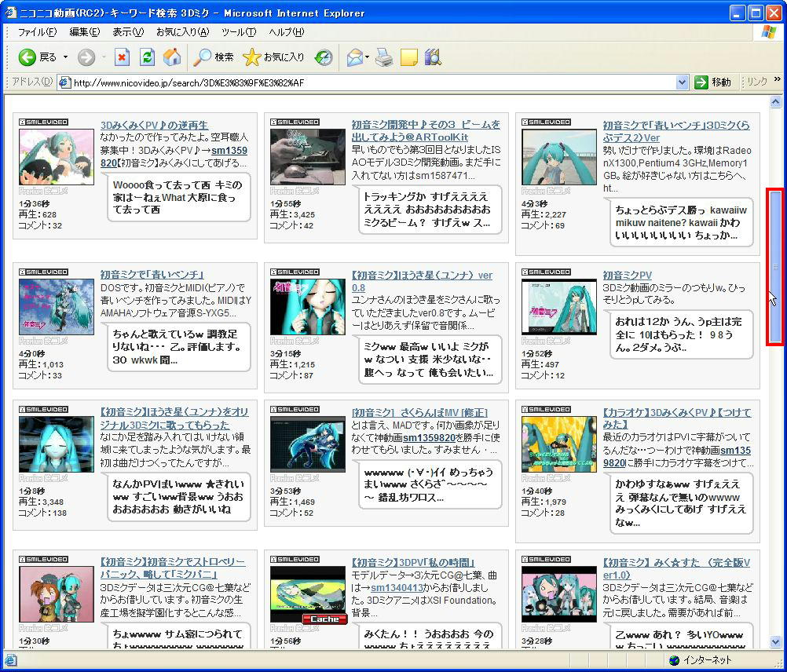Open the さくらんぼMV [修正] video link
Viewport: 787px width, 672px height.
point(419,413)
